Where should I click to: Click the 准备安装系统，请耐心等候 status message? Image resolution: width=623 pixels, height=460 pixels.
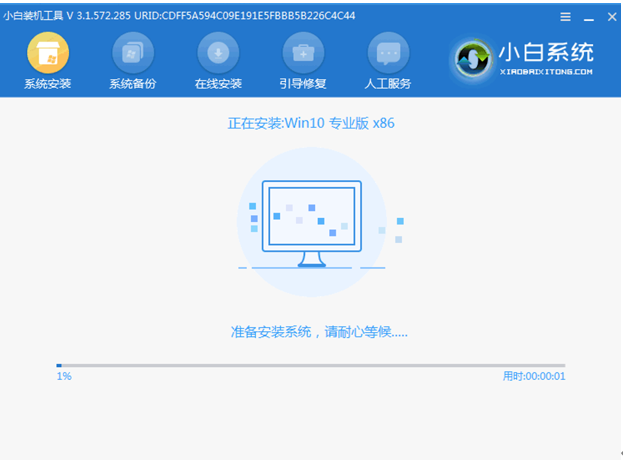[x=319, y=332]
